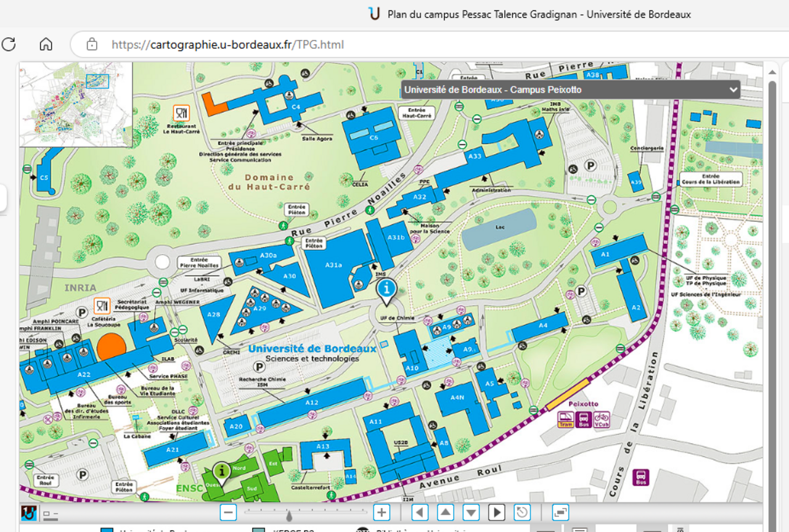Viewport: 789px width, 532px height.
Task: Pan the map left with arrow button
Action: pos(420,512)
